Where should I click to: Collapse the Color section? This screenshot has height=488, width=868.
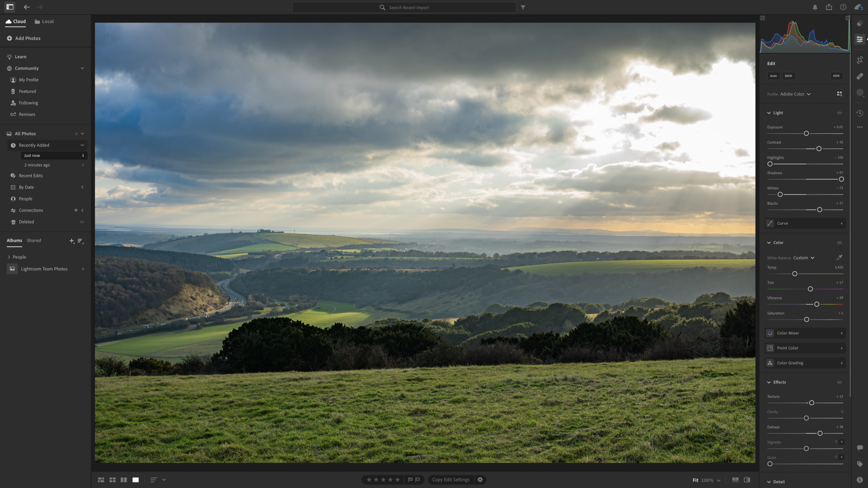[769, 242]
